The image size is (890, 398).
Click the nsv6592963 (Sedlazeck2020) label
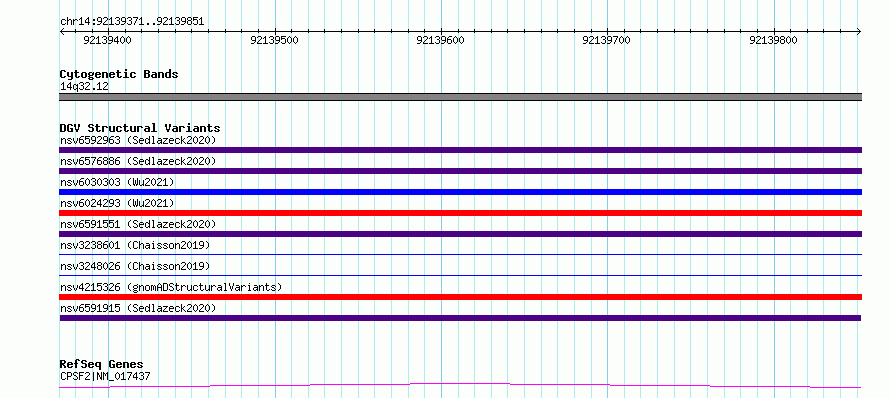click(138, 140)
